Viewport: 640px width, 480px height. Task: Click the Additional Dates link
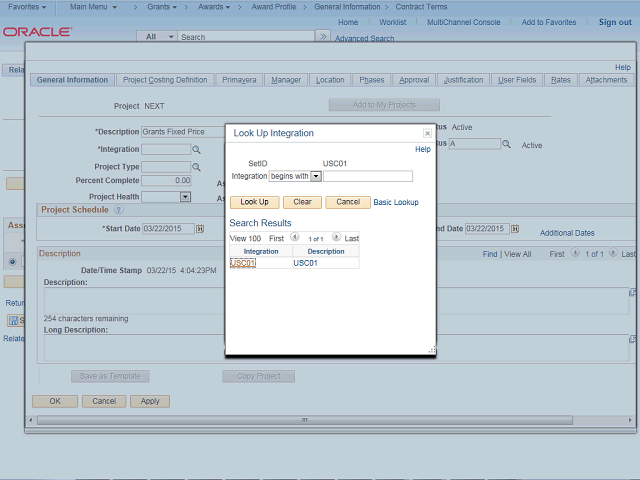567,233
